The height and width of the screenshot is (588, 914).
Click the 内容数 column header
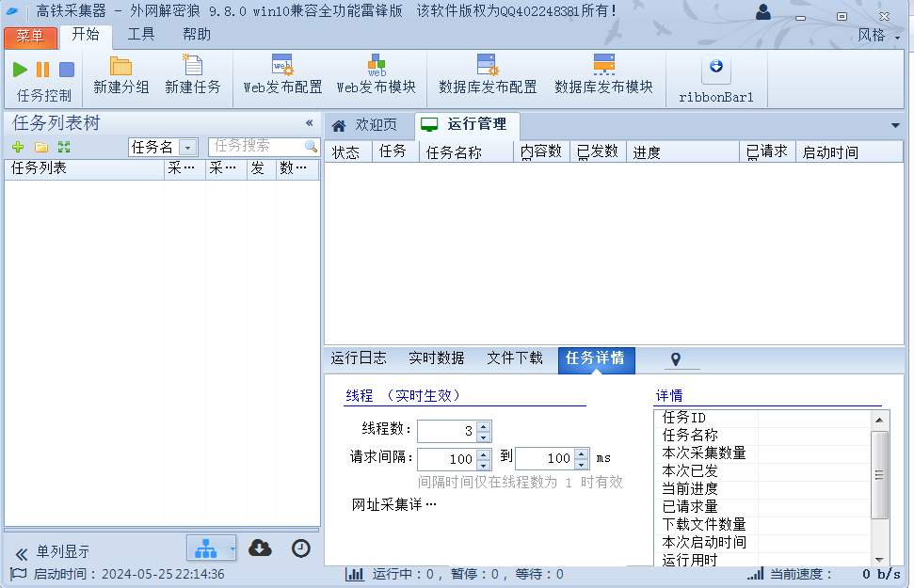point(542,152)
